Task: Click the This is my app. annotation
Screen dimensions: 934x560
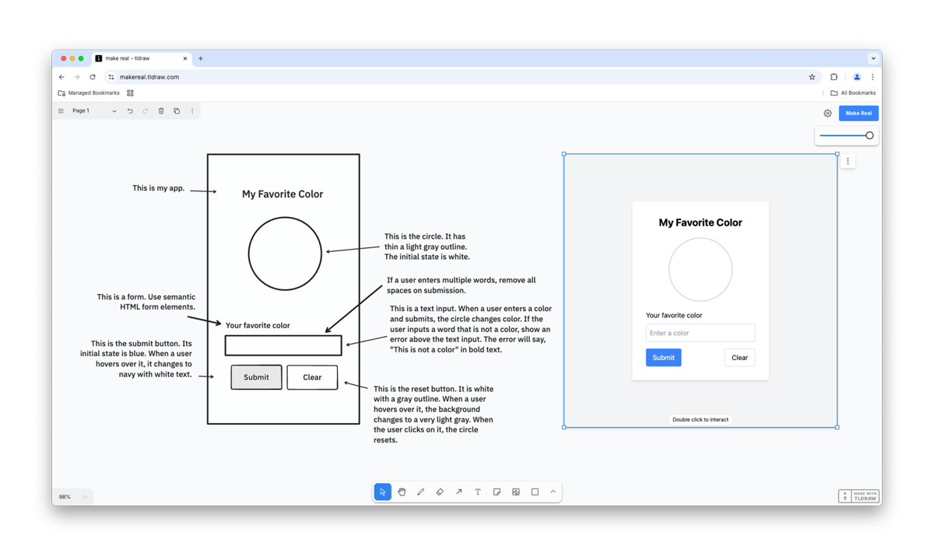Action: click(x=159, y=188)
